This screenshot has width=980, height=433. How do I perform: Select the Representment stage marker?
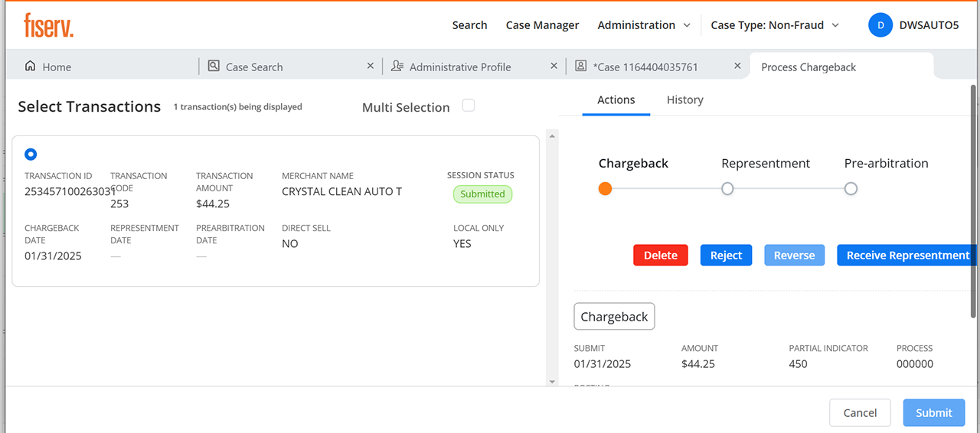click(x=727, y=188)
